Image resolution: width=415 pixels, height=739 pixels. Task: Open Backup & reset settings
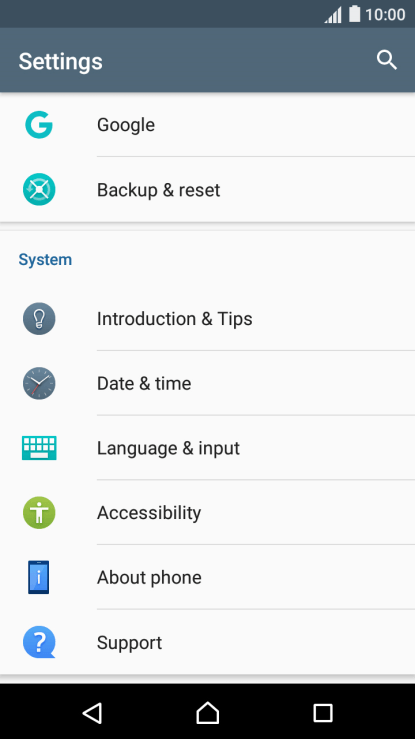[207, 189]
